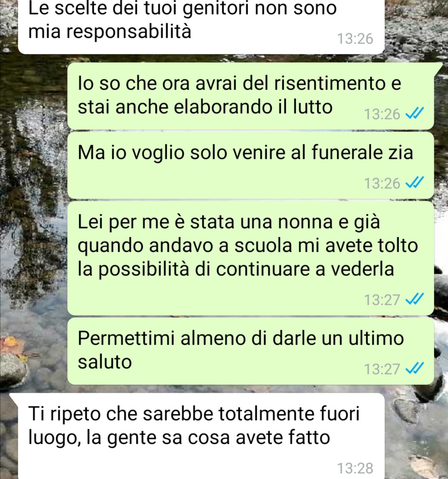The height and width of the screenshot is (479, 448).
Task: Tap the 13:27 timestamp on 'ultimo saluto' message
Action: click(382, 369)
